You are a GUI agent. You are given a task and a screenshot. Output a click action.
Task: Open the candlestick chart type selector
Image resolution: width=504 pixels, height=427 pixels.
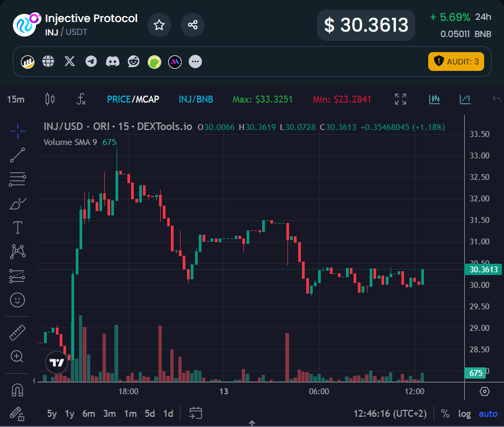pos(50,99)
